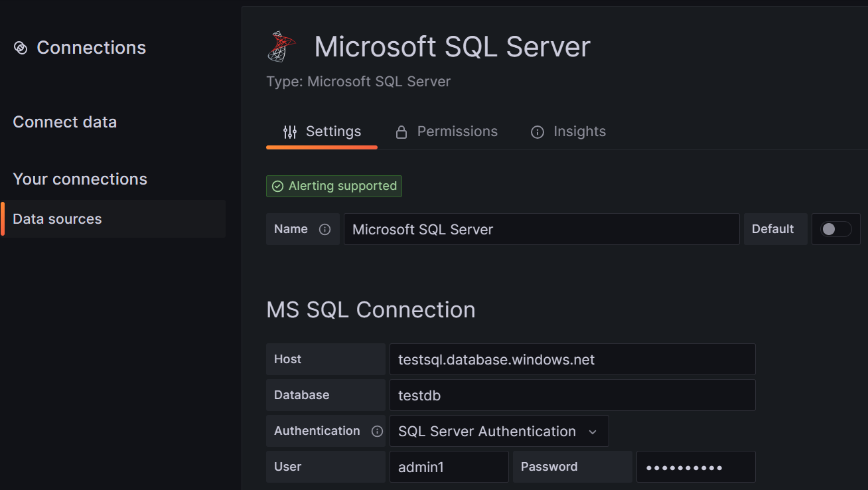Click the info icon next to Authentication

[x=377, y=431]
